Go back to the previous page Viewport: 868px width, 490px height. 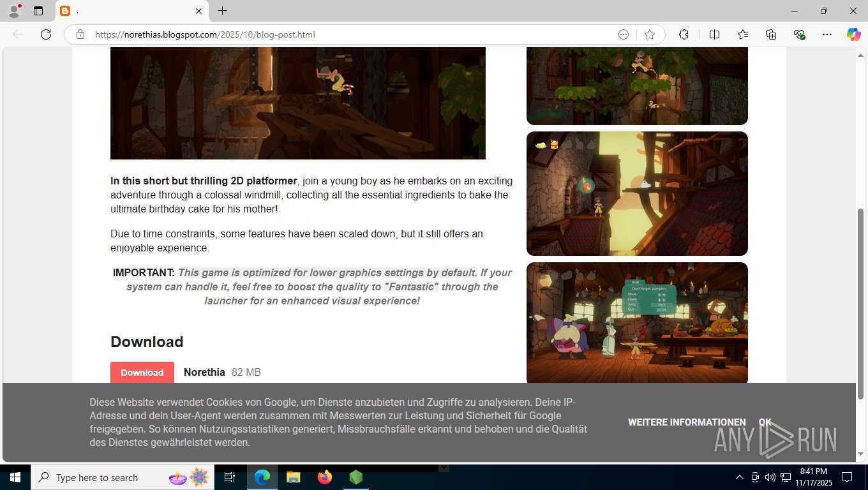click(x=18, y=34)
